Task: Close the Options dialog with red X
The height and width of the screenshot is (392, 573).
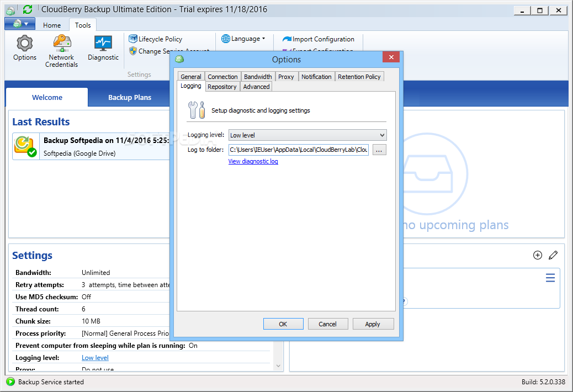Action: (391, 57)
